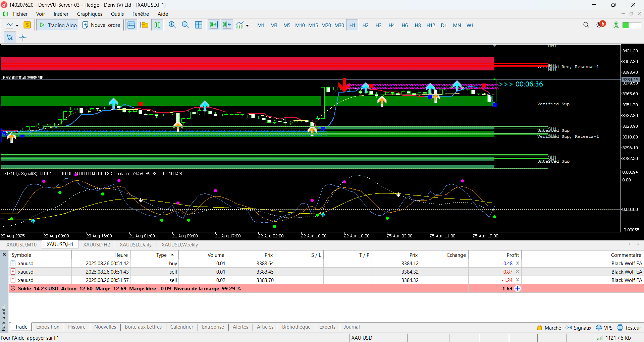Click the Profit column header

495,255
